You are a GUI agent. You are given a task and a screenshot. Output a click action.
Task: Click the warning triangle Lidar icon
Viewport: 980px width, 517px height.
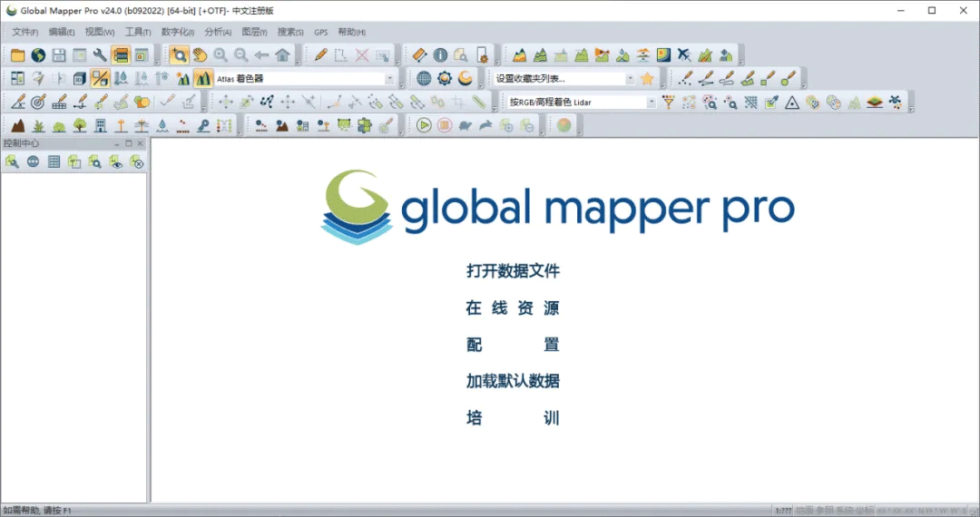pos(792,102)
